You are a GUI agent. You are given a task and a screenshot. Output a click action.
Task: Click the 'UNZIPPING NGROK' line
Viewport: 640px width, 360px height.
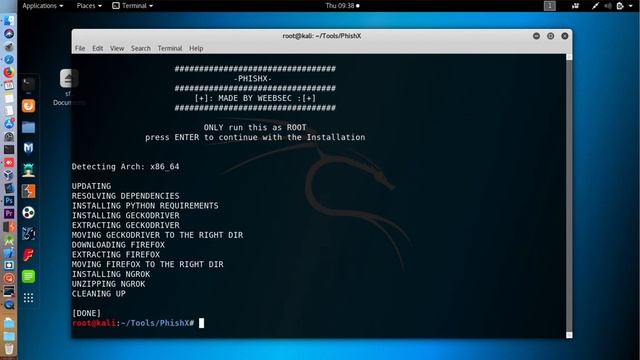(x=109, y=284)
